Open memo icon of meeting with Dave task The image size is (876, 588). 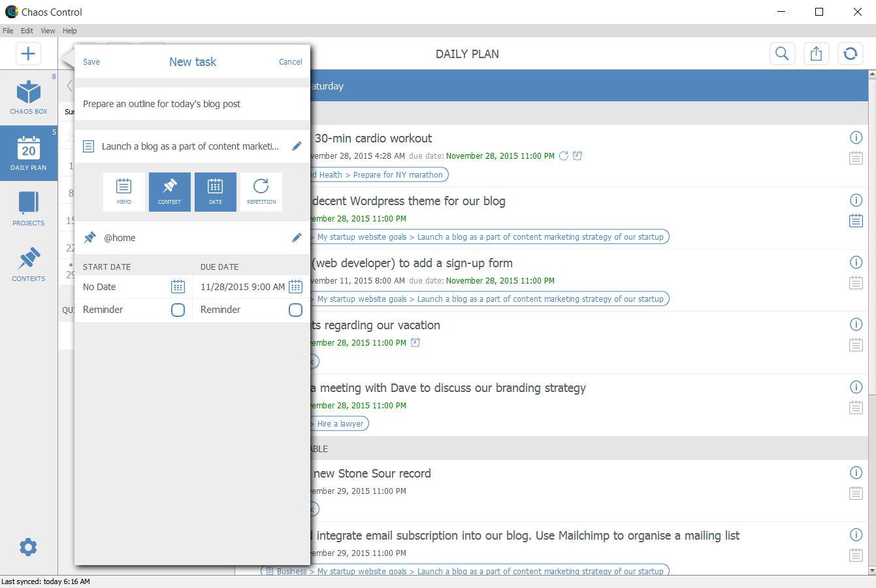(x=856, y=408)
